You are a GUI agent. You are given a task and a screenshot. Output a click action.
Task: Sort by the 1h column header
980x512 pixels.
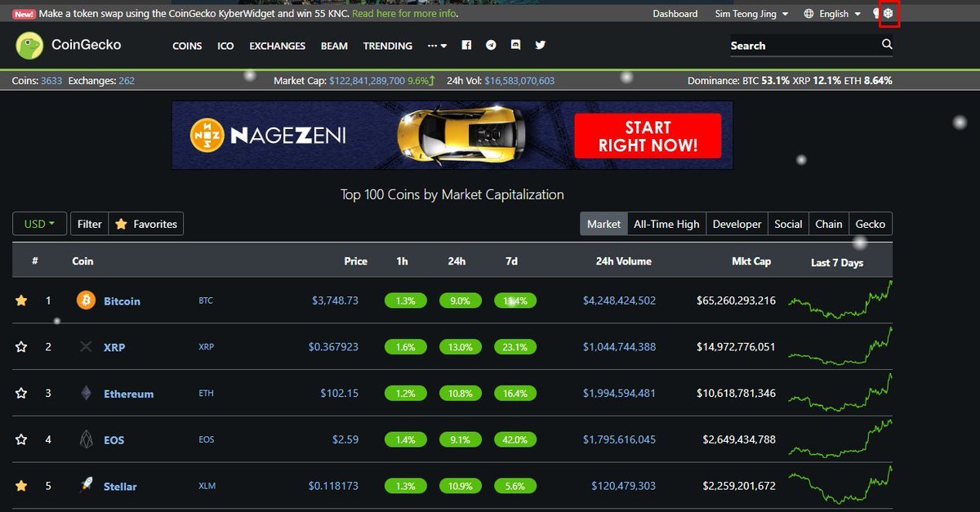pyautogui.click(x=402, y=261)
